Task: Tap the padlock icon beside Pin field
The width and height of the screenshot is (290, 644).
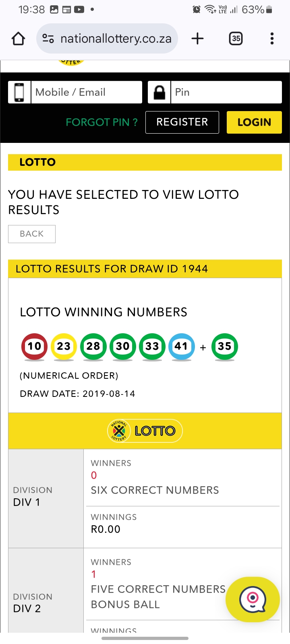Action: pyautogui.click(x=159, y=92)
